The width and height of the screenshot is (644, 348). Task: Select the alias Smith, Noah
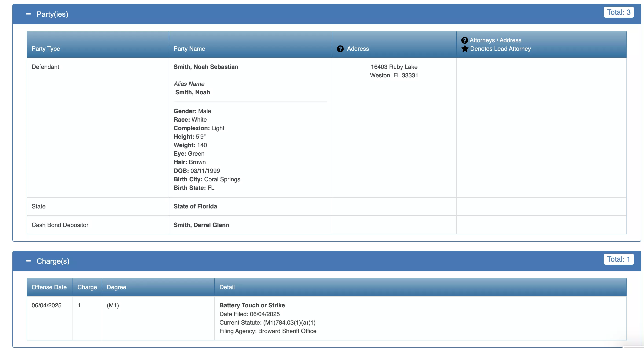point(193,92)
